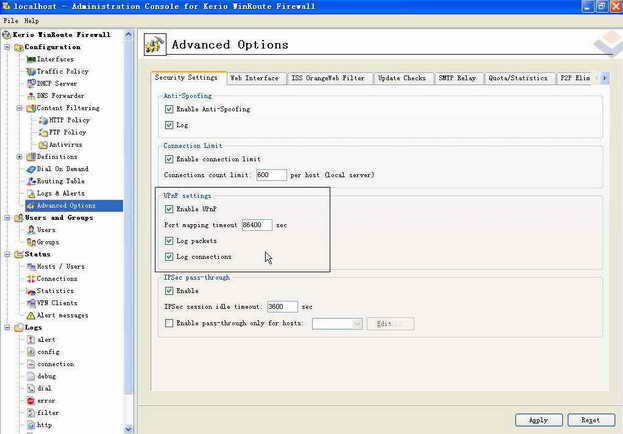Viewport: 623px width, 434px height.
Task: Click the Apply button
Action: (539, 420)
